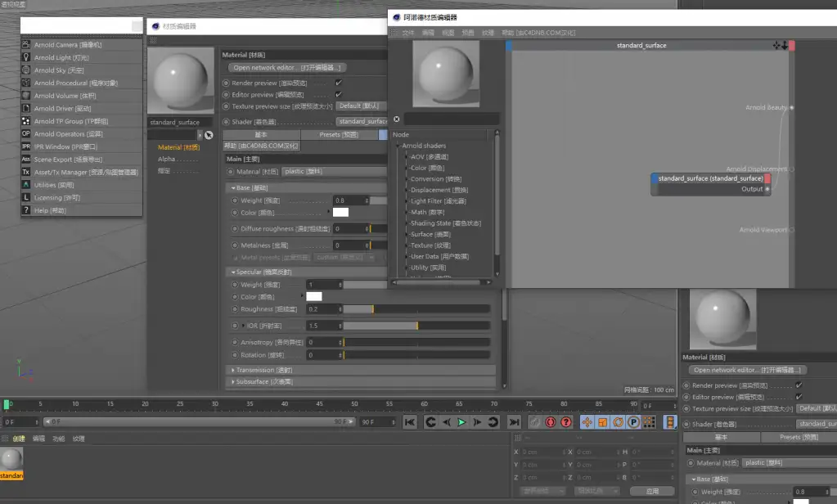Viewport: 837px width, 504px height.
Task: Go to the next keyframe
Action: [493, 422]
